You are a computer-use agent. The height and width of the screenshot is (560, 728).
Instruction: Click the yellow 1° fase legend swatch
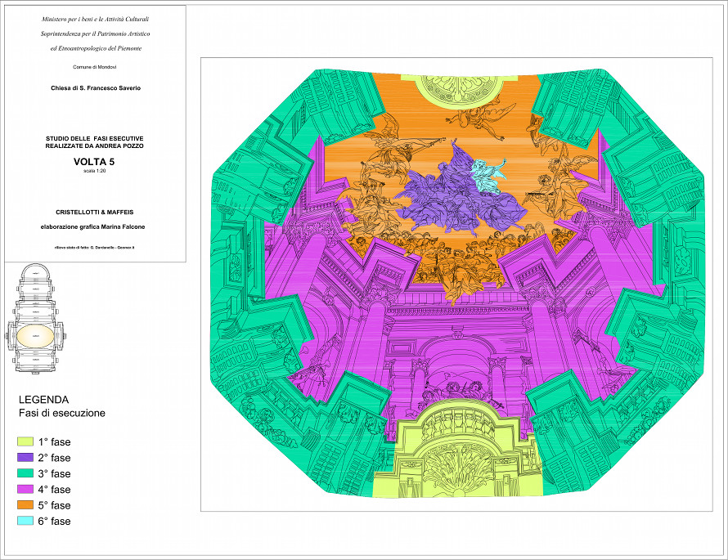point(25,441)
